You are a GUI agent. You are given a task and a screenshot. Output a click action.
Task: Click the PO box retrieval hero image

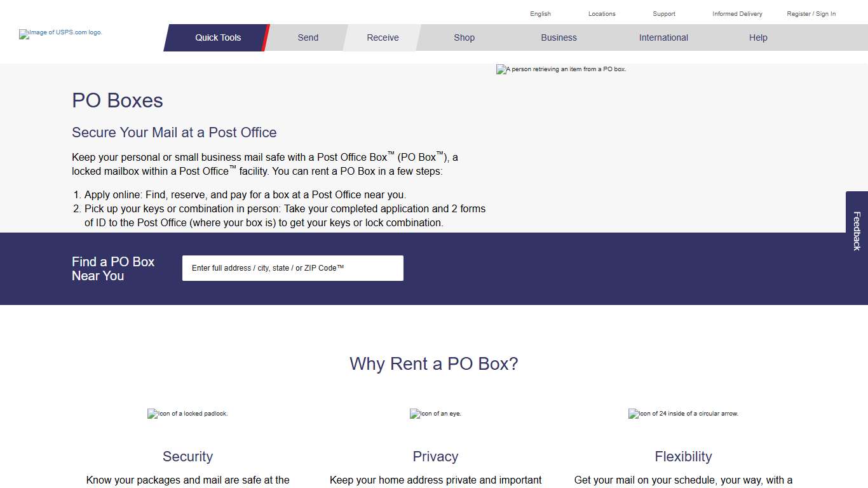tap(562, 69)
